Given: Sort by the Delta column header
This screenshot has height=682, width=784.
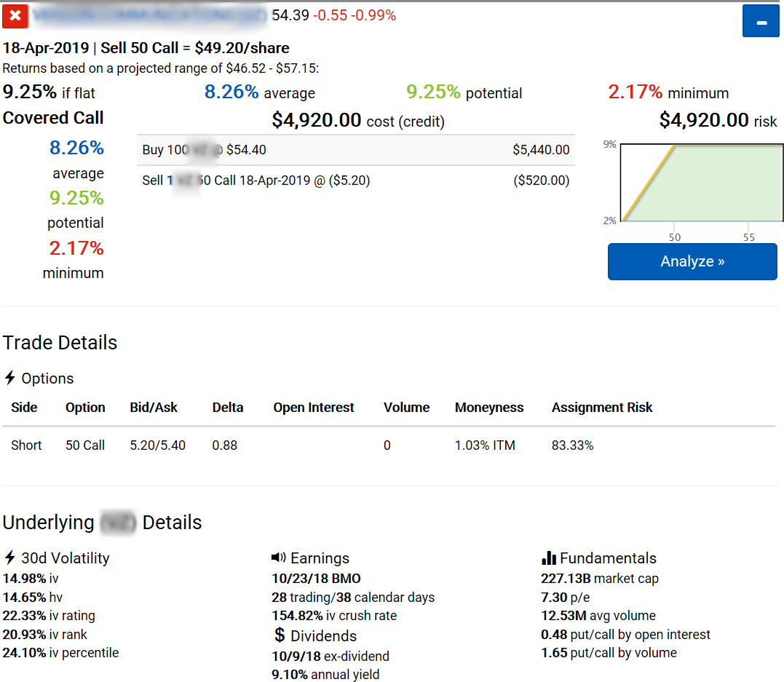Looking at the screenshot, I should (228, 408).
